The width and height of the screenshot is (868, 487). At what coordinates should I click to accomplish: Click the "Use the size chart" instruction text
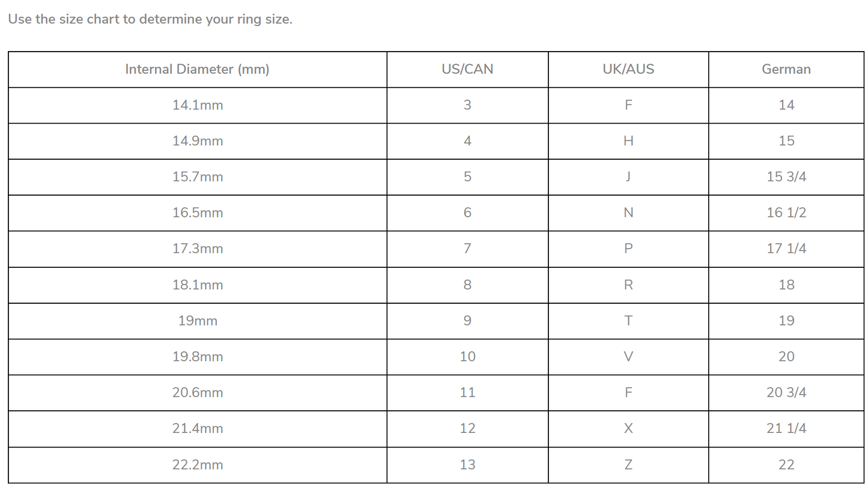tap(150, 19)
